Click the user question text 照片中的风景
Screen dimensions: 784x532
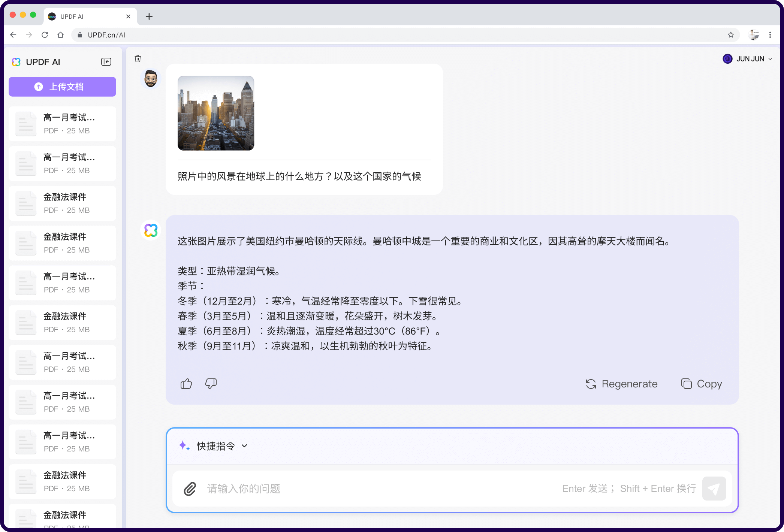(x=299, y=176)
